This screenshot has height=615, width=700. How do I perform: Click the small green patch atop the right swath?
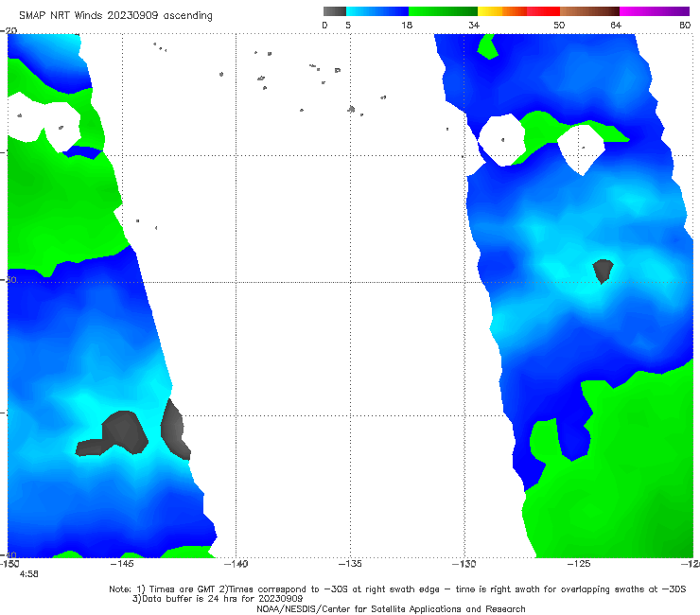[487, 47]
